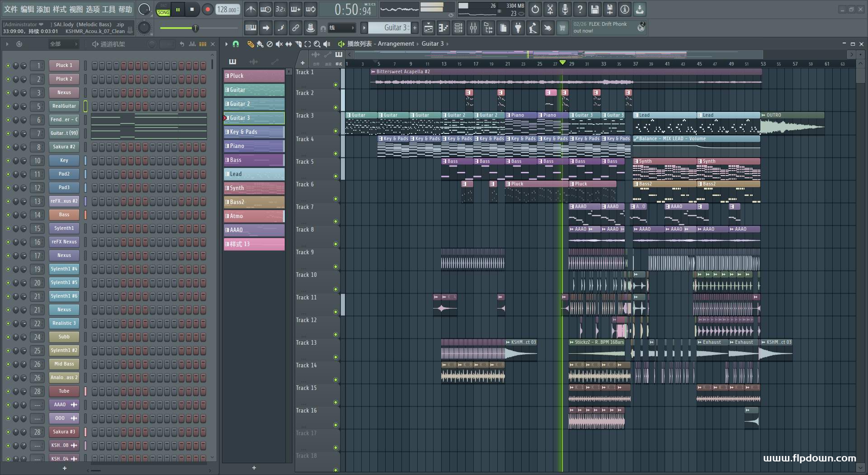Toggle the green snap magnet in playlist

(x=236, y=44)
